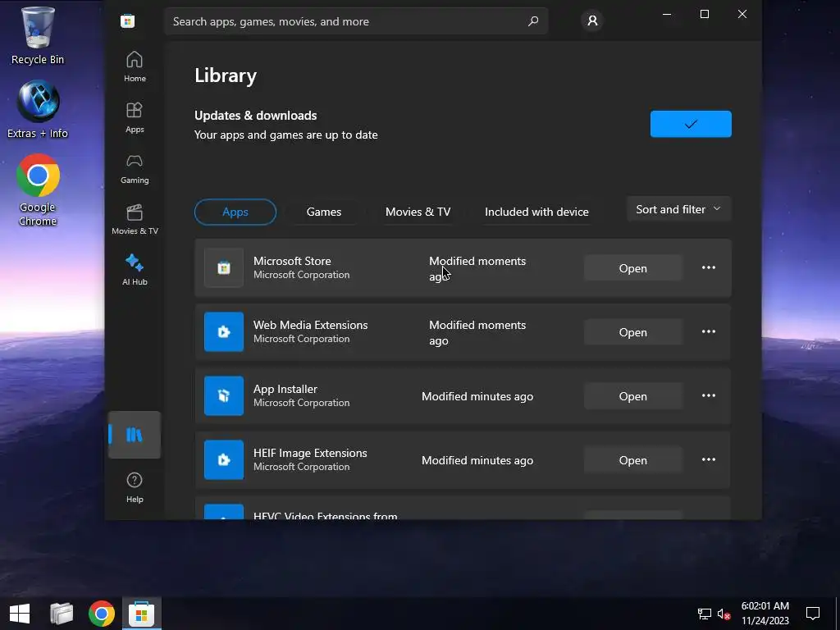840x630 pixels.
Task: Open the Help section
Action: (x=135, y=487)
